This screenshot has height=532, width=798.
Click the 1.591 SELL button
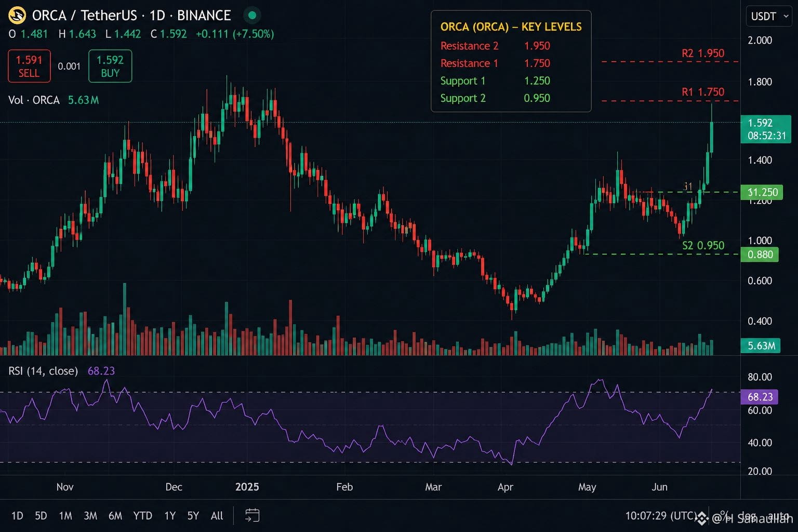pyautogui.click(x=29, y=66)
